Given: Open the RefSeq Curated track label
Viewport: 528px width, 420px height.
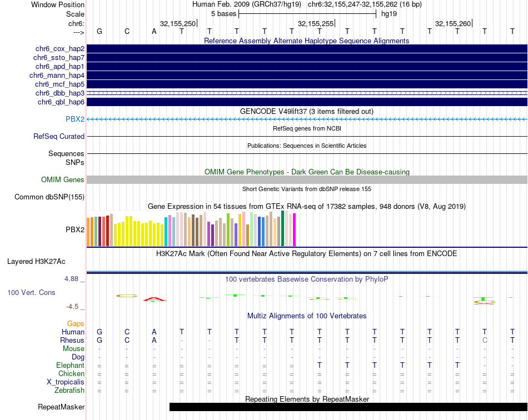Looking at the screenshot, I should point(59,136).
